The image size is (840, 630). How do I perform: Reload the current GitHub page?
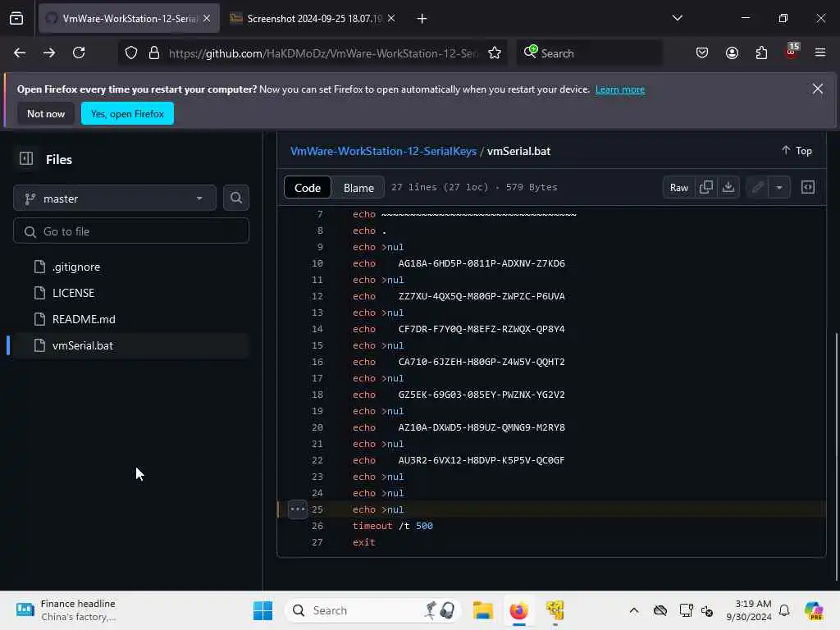pos(79,53)
